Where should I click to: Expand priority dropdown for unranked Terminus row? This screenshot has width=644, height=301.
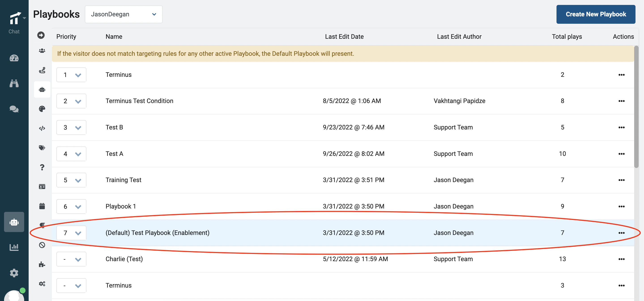click(71, 286)
